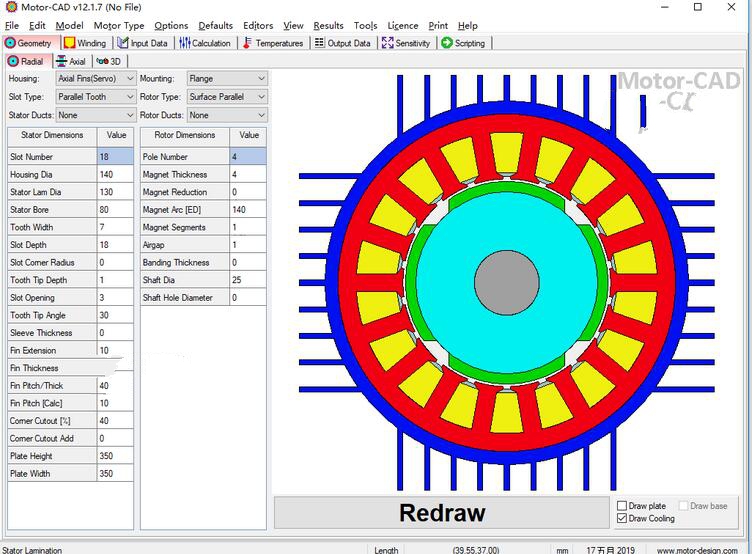Select the Shaft Dia value field
This screenshot has height=554, width=753.
248,280
